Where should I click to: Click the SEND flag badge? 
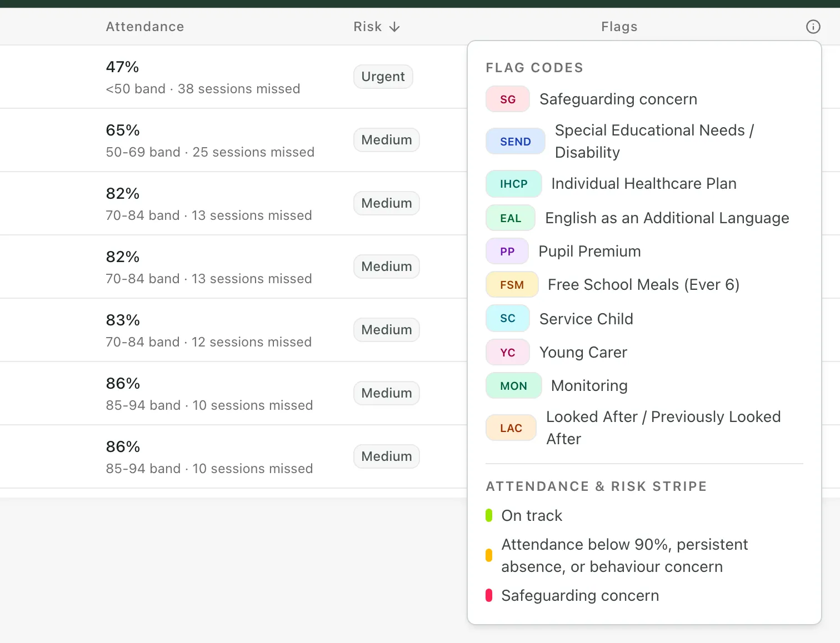516,142
